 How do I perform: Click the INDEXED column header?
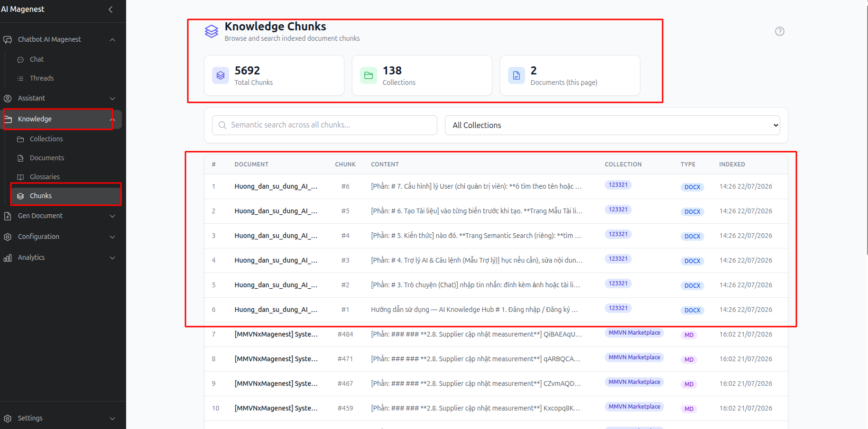click(732, 164)
